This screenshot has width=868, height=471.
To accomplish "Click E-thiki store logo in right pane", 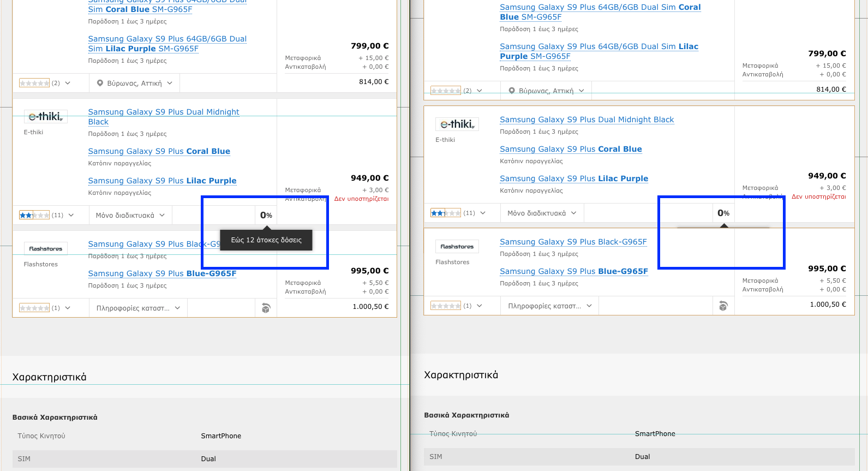I will point(457,124).
